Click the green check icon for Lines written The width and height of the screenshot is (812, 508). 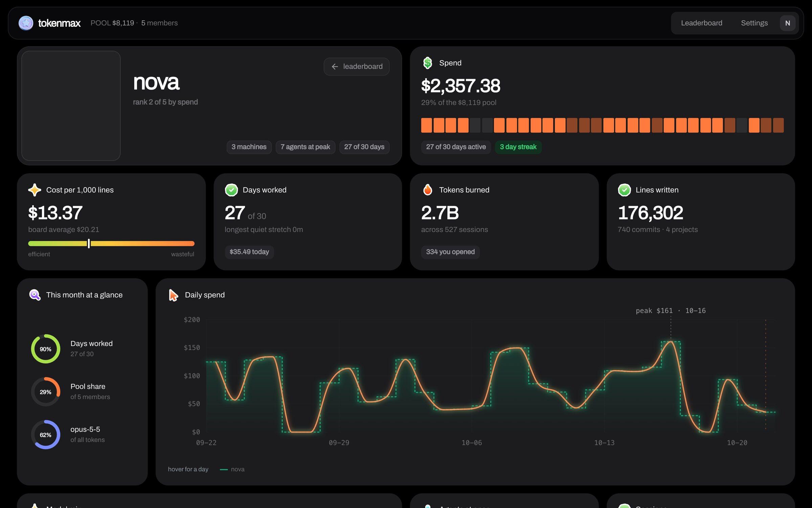click(624, 190)
